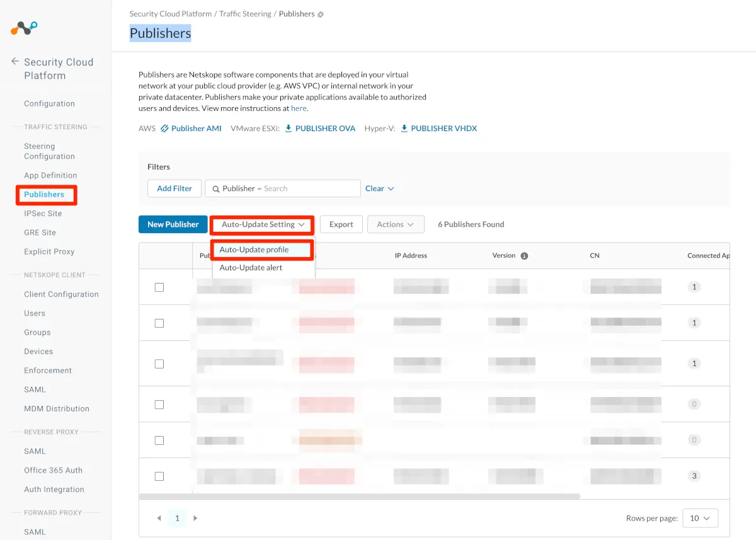Click the Export button
This screenshot has height=540, width=756.
tap(341, 224)
